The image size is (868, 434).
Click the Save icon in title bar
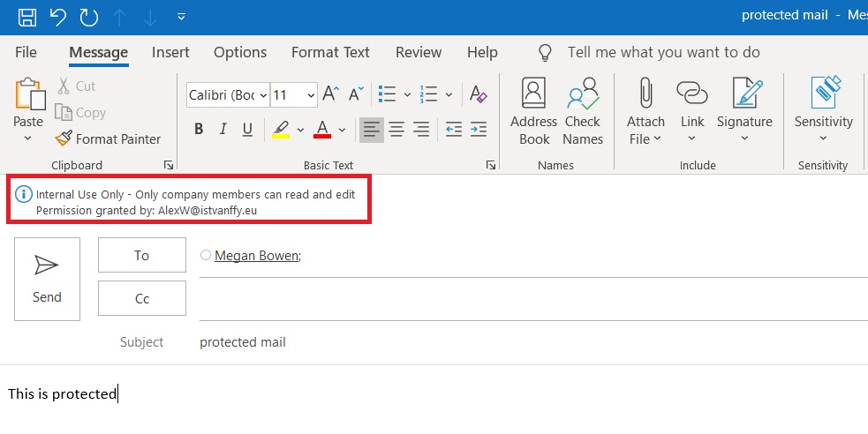tap(27, 16)
